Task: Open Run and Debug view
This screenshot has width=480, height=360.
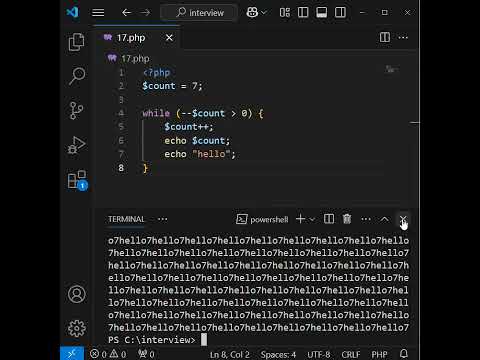Action: click(77, 145)
